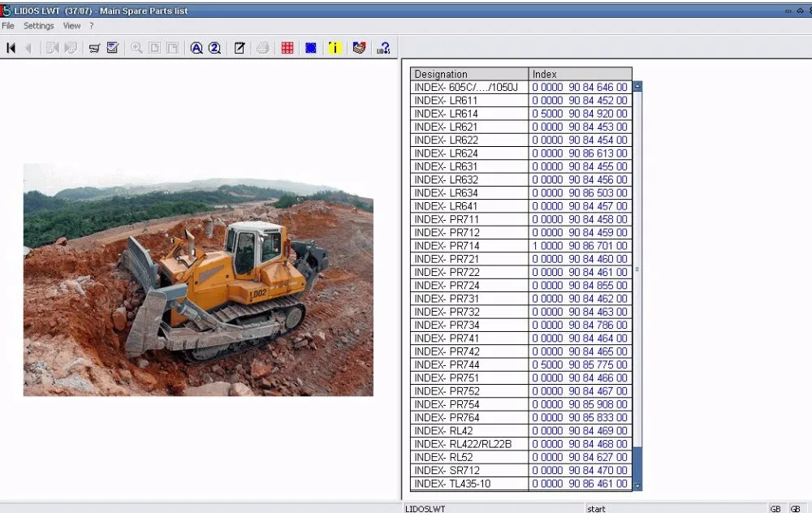Click index number 0 0000 90 84 466 00

click(x=580, y=378)
